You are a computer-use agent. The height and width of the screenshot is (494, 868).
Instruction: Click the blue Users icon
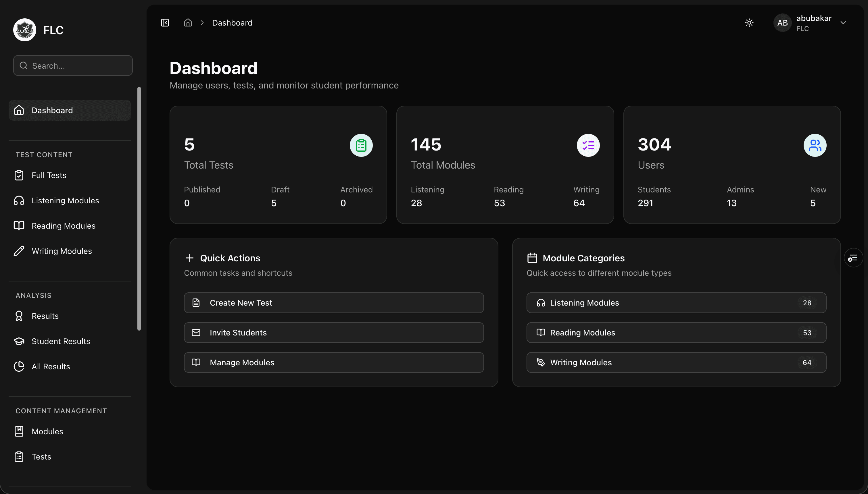(815, 146)
